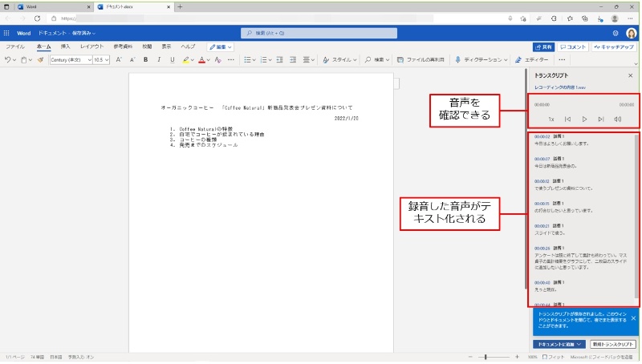This screenshot has height=364, width=642.
Task: Click the 新規トランスクリプト button
Action: coord(613,343)
